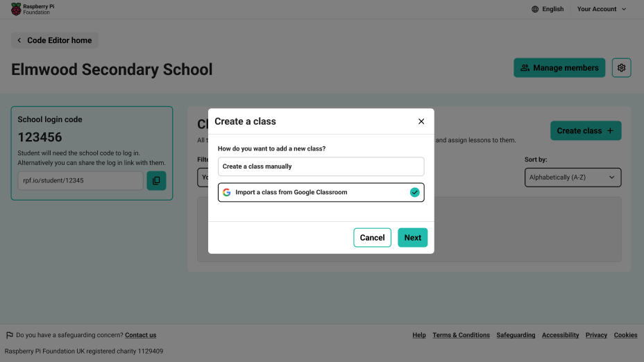Click the Create class button
The width and height of the screenshot is (644, 362).
point(585,130)
